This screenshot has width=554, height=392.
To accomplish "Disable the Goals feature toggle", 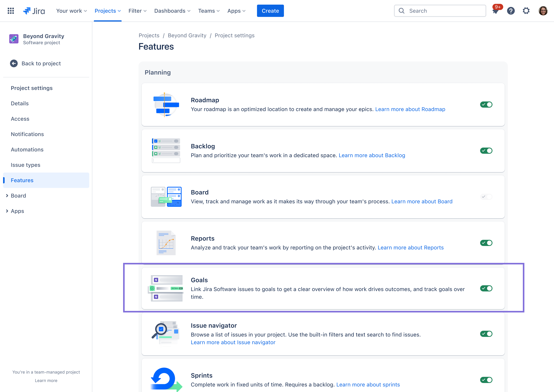I will click(x=486, y=288).
